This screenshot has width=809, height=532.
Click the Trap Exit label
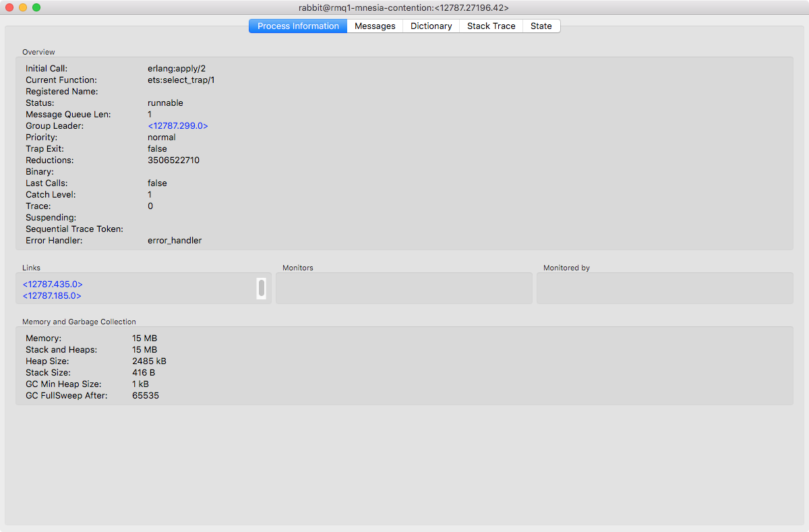point(44,149)
